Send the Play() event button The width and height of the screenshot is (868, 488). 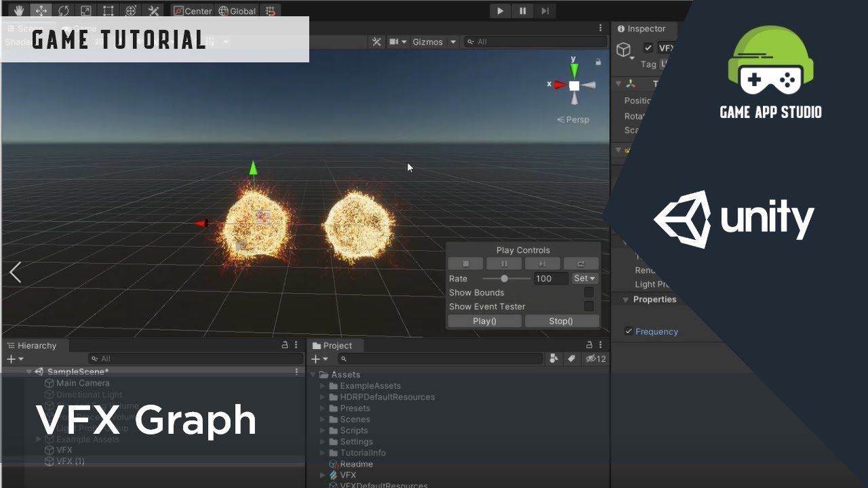click(485, 321)
